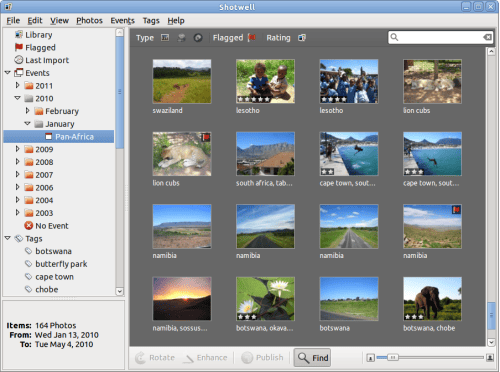Click the red Flagged filter flag icon
The height and width of the screenshot is (372, 500).
point(252,38)
